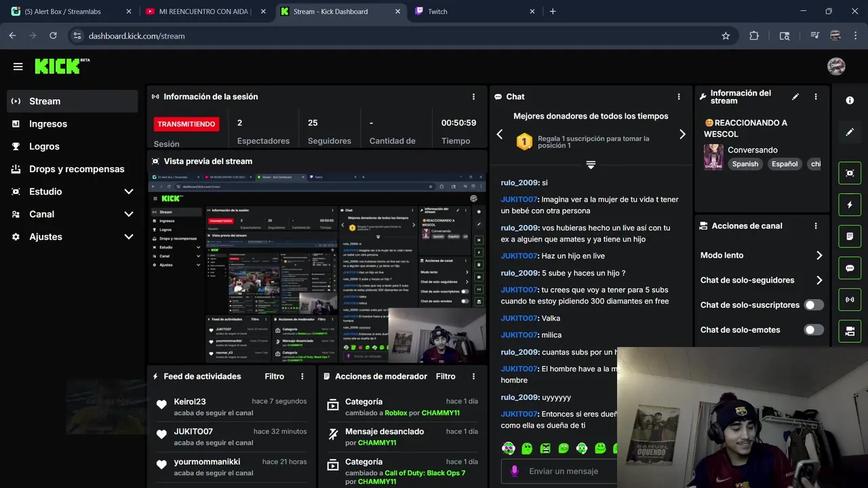The width and height of the screenshot is (868, 488).
Task: Bookmark this page using the star icon
Action: (x=726, y=36)
